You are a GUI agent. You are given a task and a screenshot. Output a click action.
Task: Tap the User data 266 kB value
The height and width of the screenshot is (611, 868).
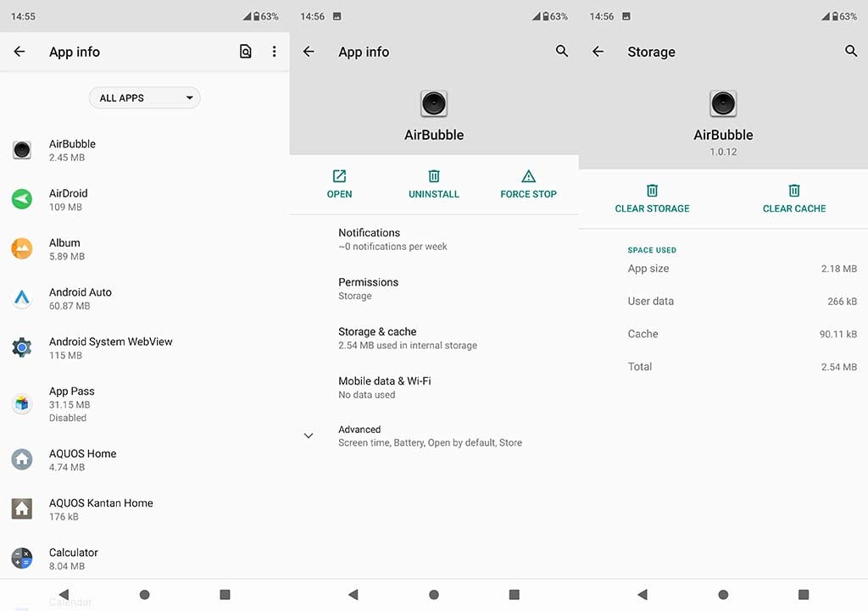click(842, 301)
